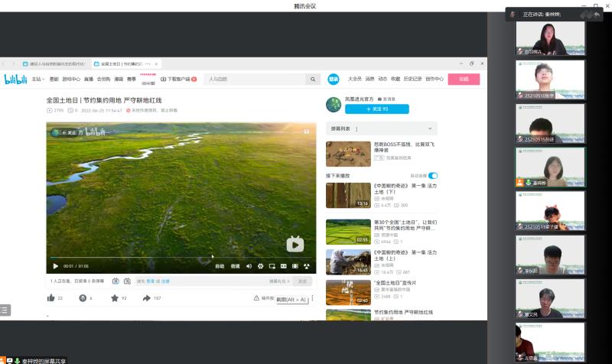Click the like thumbs-up icon
This screenshot has height=364, width=612.
[51, 297]
